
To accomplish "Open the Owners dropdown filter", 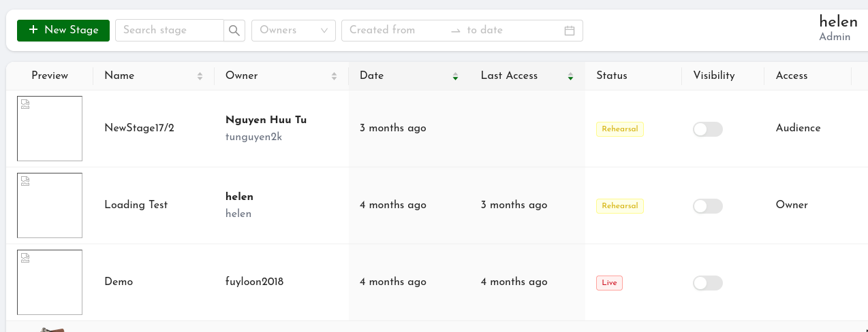I will click(x=293, y=31).
